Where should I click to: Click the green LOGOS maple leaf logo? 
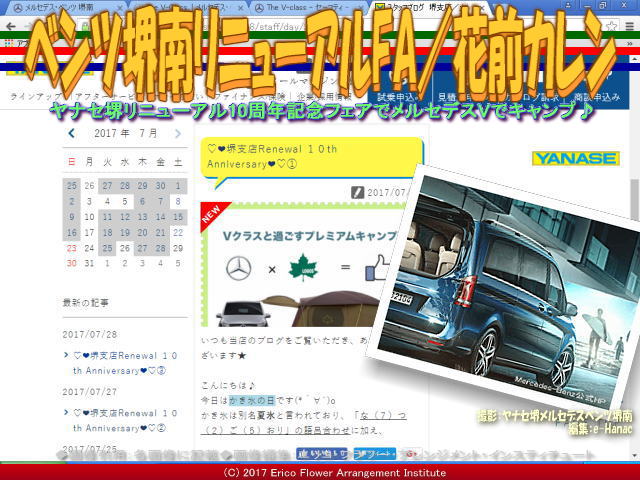point(303,267)
